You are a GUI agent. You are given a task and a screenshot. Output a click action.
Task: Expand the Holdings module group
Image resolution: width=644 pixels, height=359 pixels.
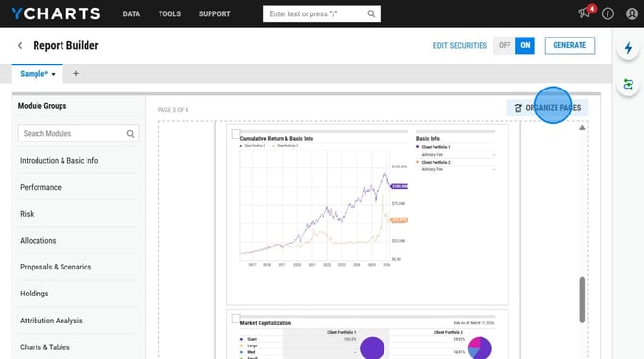coord(78,294)
